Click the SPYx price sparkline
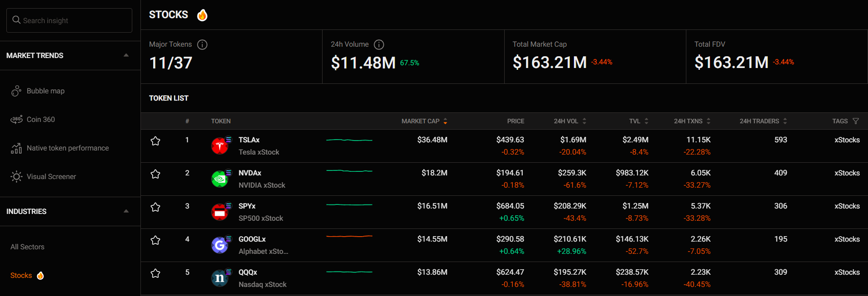 coord(349,205)
